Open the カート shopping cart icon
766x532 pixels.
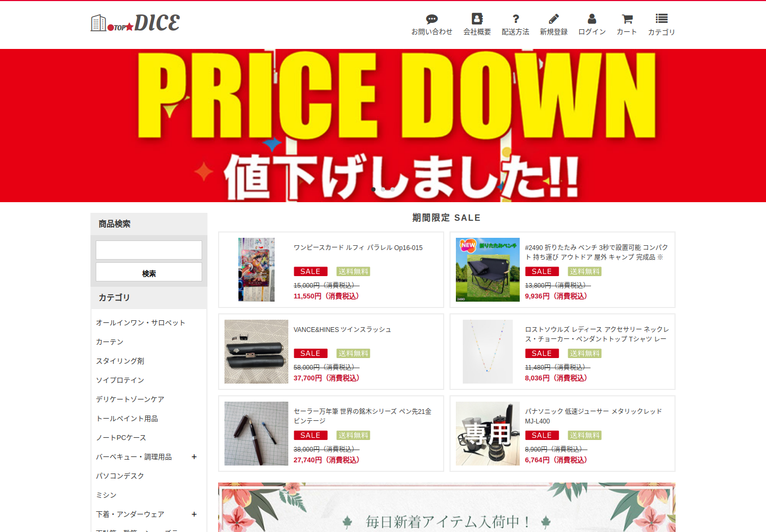627,19
